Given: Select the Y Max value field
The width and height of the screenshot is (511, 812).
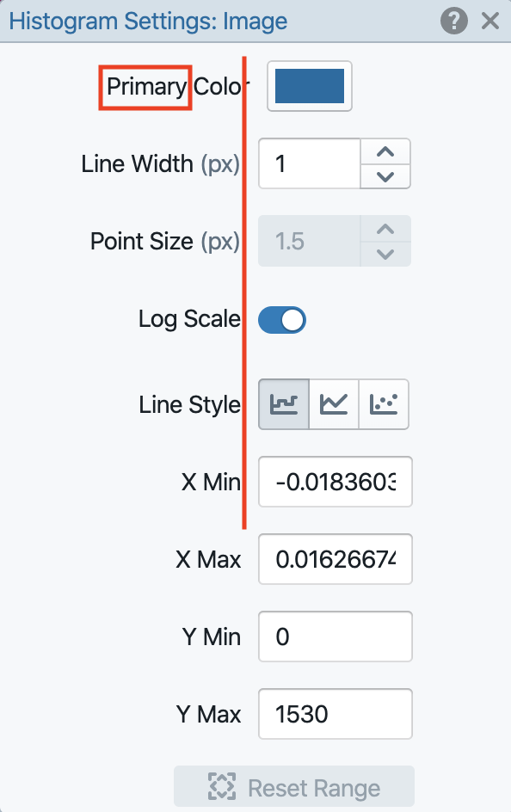Looking at the screenshot, I should tap(335, 714).
